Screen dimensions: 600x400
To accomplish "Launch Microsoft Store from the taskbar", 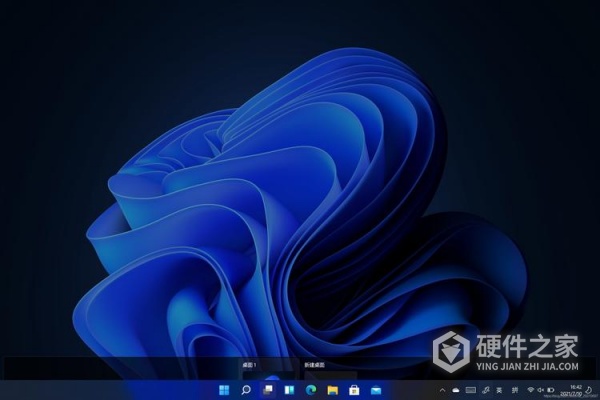I will click(354, 390).
